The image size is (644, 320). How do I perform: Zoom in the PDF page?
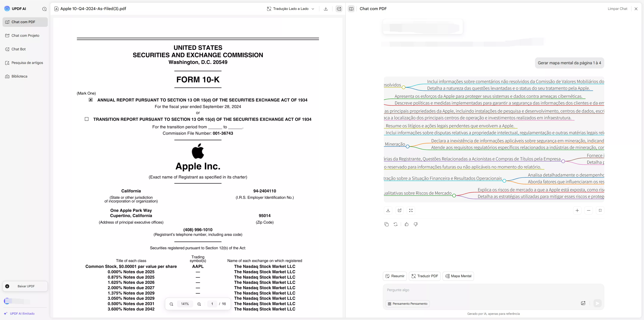tap(199, 304)
